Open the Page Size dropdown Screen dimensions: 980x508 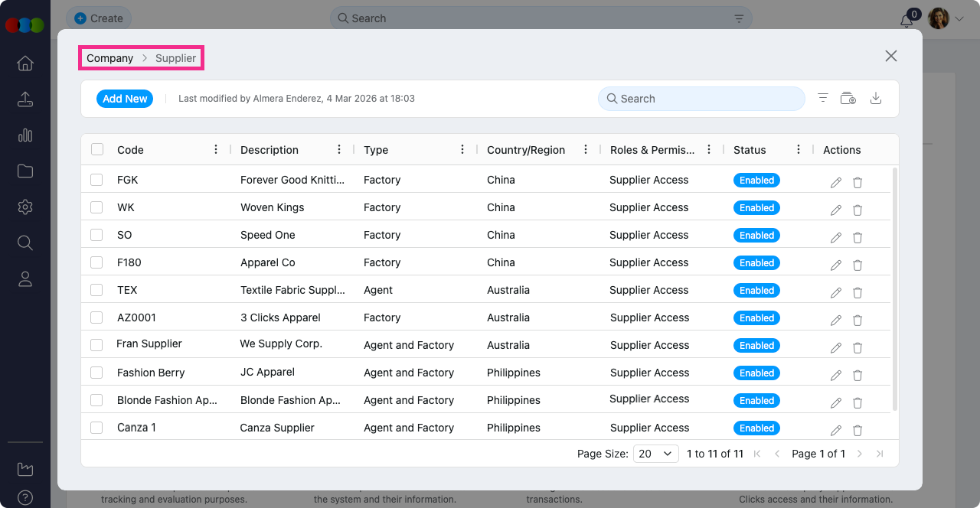[x=656, y=454]
